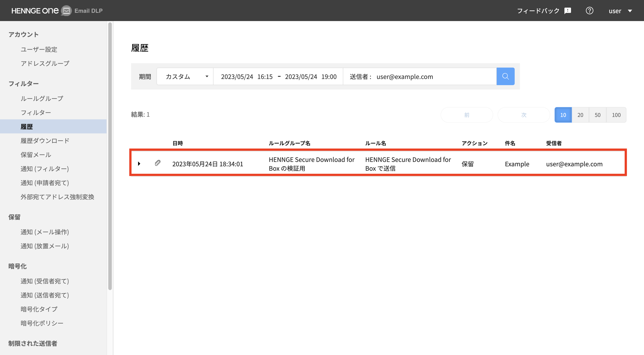This screenshot has width=644, height=355.
Task: Click the ルールグループ名 column header
Action: pyautogui.click(x=290, y=143)
